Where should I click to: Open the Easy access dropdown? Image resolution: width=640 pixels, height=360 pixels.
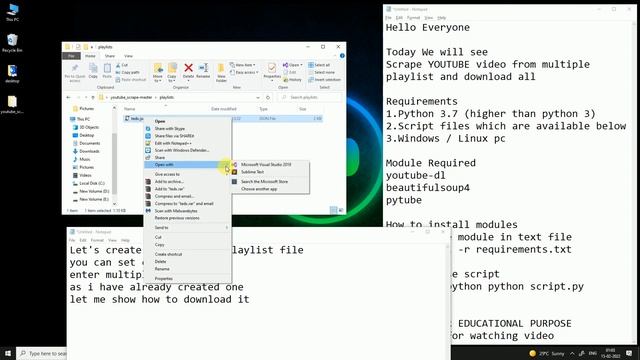244,72
